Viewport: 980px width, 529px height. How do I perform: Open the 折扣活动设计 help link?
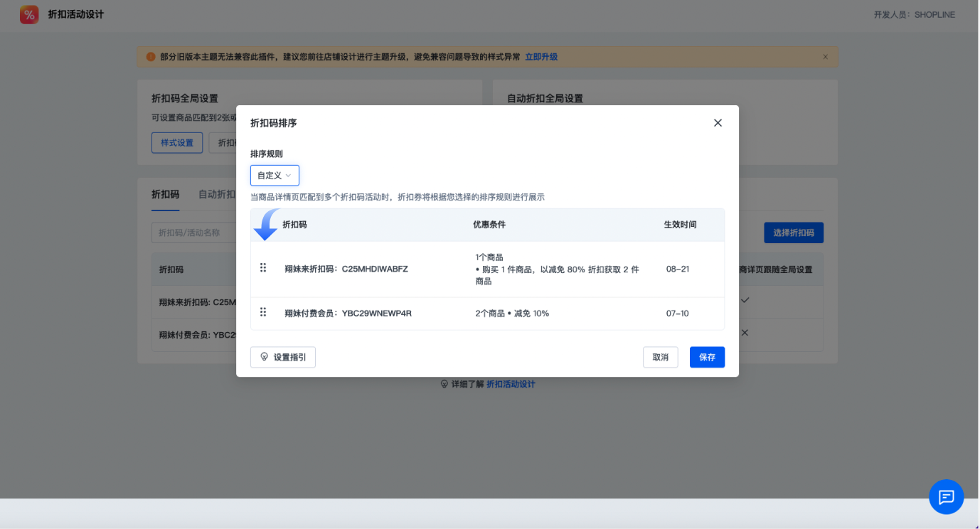(x=511, y=384)
